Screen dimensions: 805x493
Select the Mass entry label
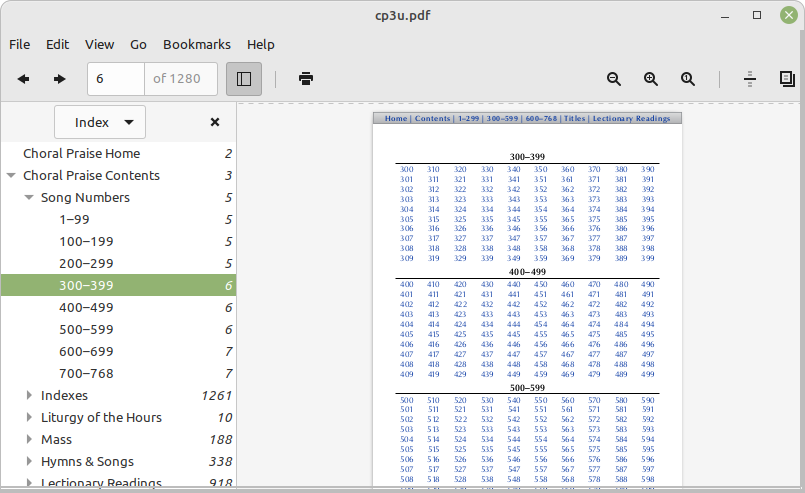pyautogui.click(x=56, y=440)
